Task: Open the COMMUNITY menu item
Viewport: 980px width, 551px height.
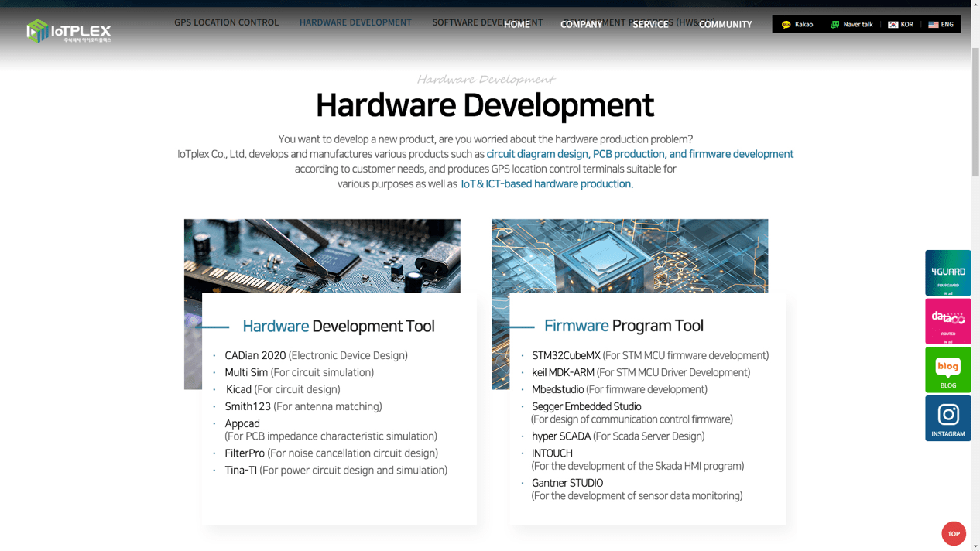Action: [725, 25]
